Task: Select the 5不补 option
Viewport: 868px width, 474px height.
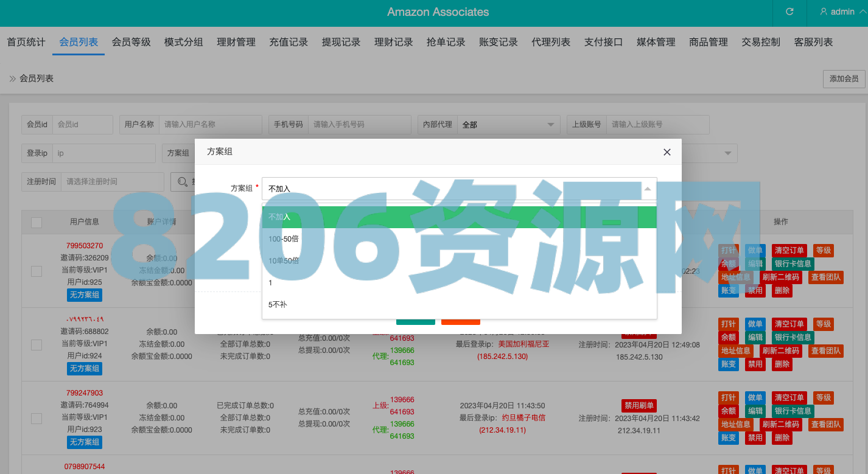Action: 278,304
